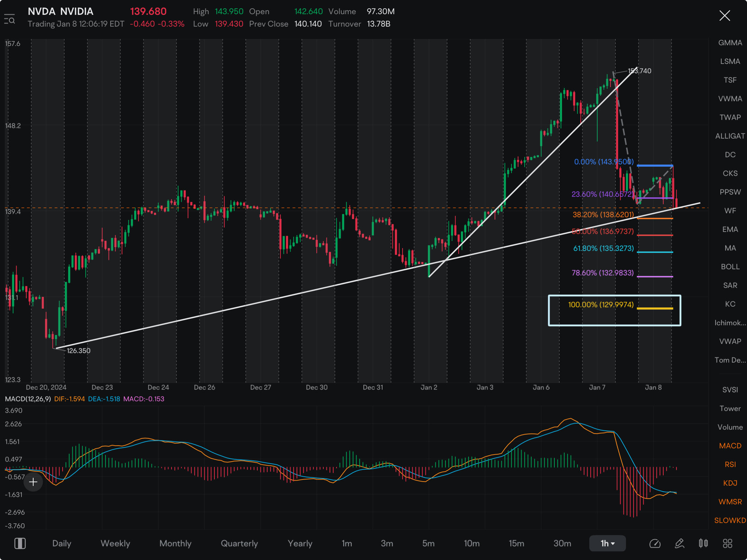
Task: Open the stock search list icon
Action: click(x=9, y=19)
